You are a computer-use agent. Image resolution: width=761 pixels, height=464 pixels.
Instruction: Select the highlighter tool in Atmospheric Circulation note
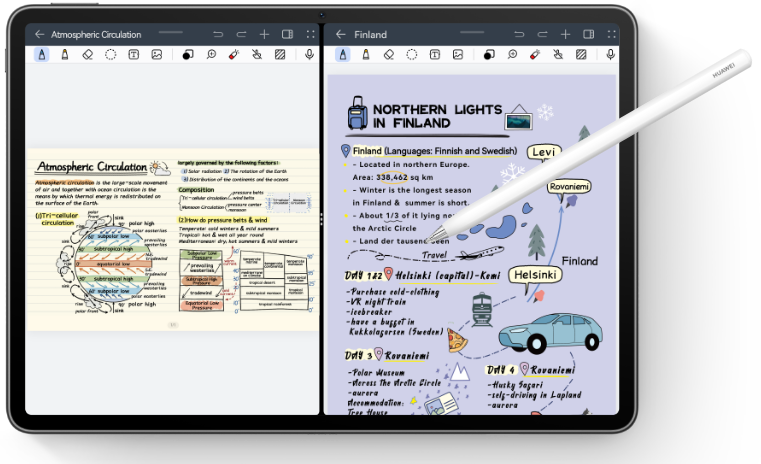click(x=64, y=54)
